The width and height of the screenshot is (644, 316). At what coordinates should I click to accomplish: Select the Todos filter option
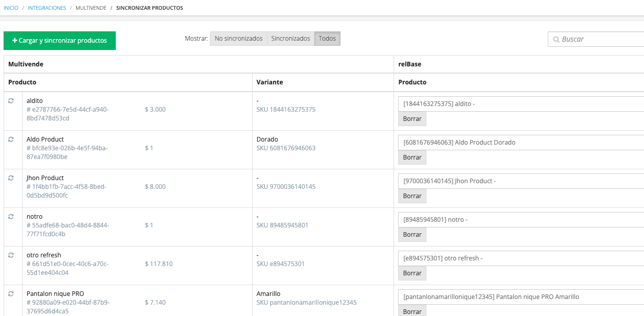(327, 39)
